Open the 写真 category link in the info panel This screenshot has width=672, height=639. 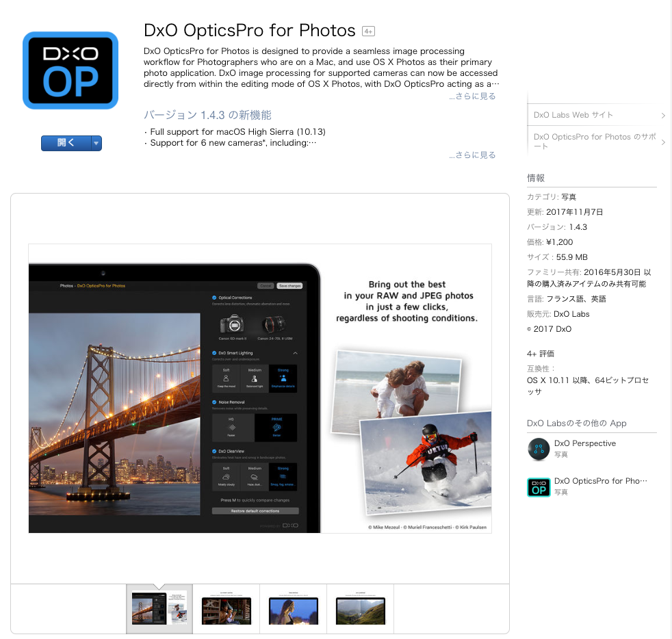click(x=568, y=196)
